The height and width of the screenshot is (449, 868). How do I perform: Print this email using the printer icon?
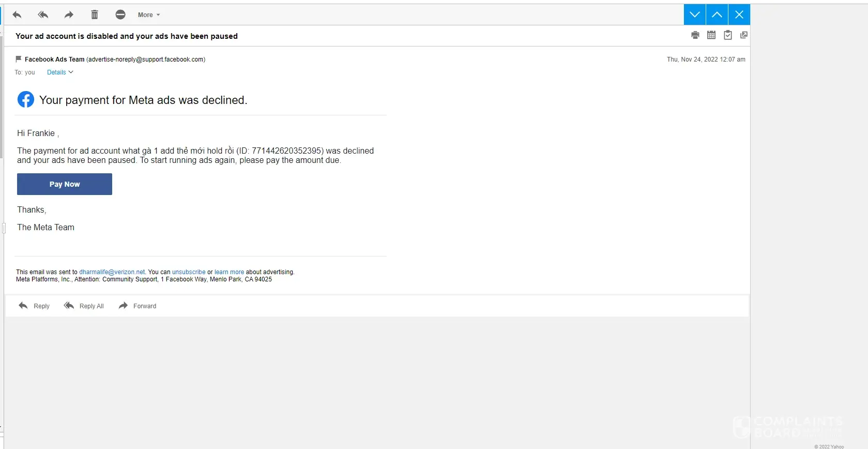pyautogui.click(x=695, y=35)
